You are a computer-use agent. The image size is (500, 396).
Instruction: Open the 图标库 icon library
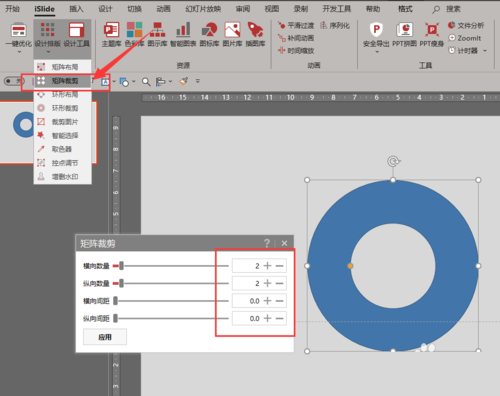[x=209, y=34]
